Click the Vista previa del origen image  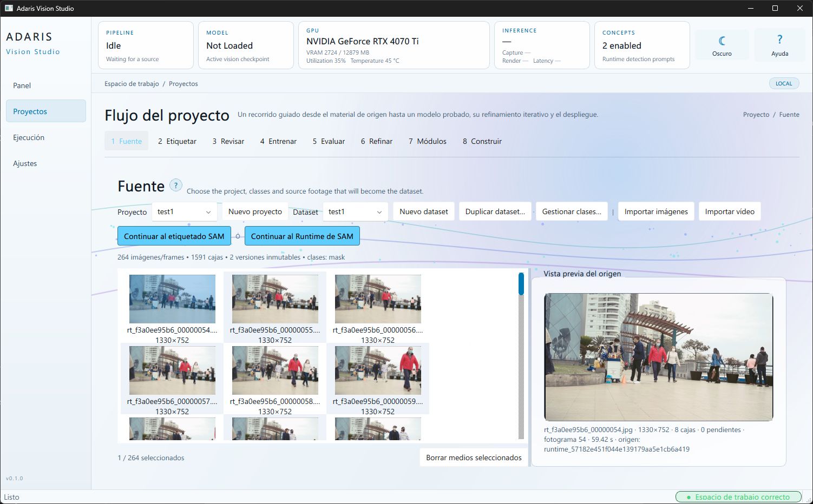[x=658, y=357]
